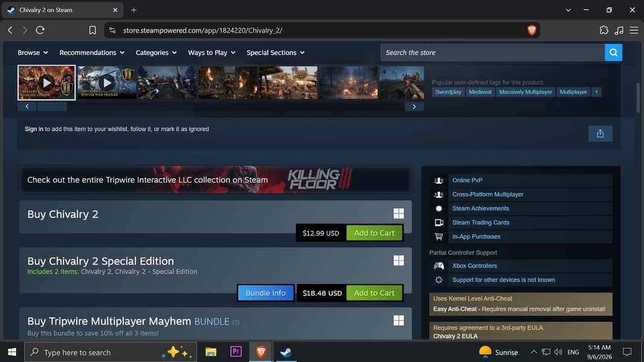Click the media strip horizontal scrollbar handle
Image resolution: width=644 pixels, height=362 pixels.
(52, 107)
